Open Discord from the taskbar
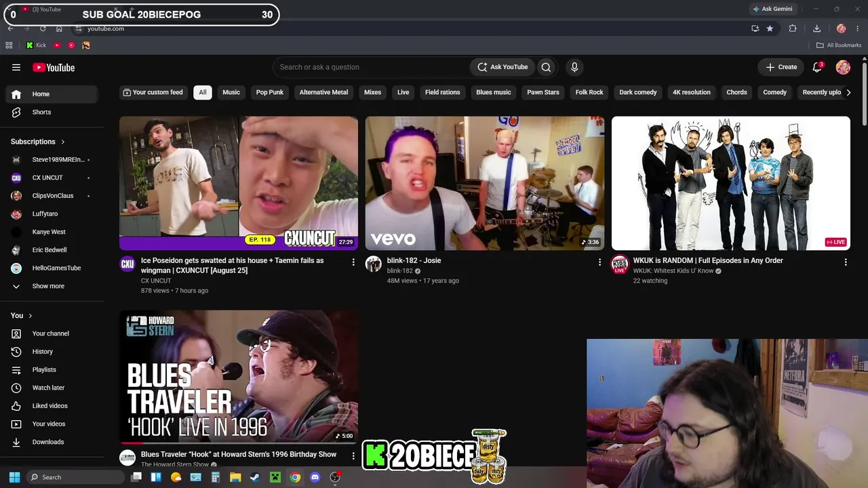The height and width of the screenshot is (488, 868). click(315, 477)
